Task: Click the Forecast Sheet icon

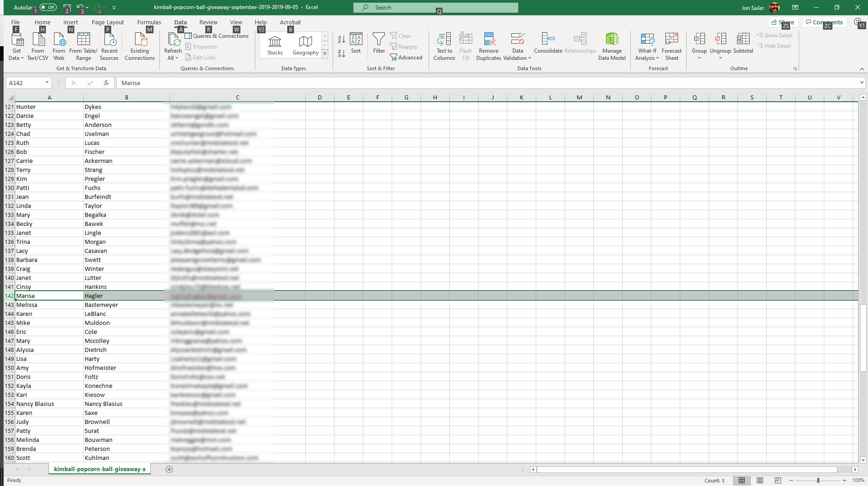Action: pos(671,40)
